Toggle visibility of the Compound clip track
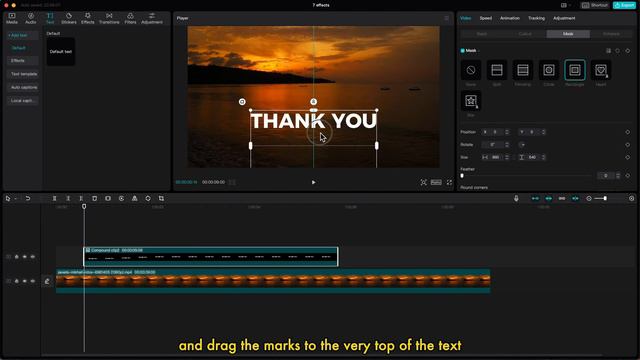Viewport: 640px width, 360px height. click(x=24, y=257)
